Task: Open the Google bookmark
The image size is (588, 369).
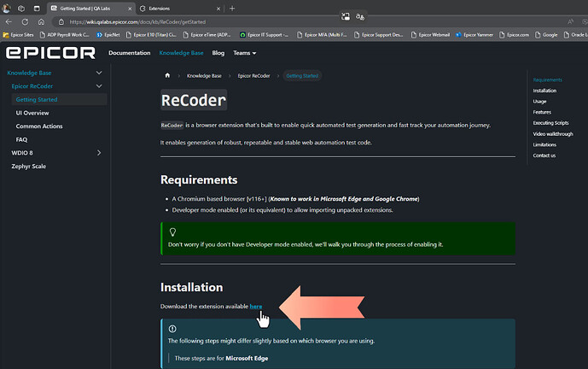Action: [546, 35]
